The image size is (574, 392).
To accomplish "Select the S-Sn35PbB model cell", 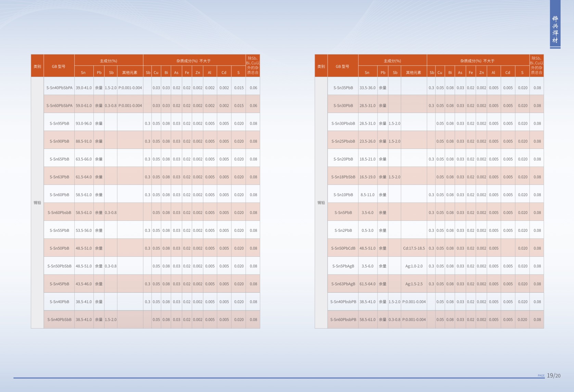I will 343,88.
